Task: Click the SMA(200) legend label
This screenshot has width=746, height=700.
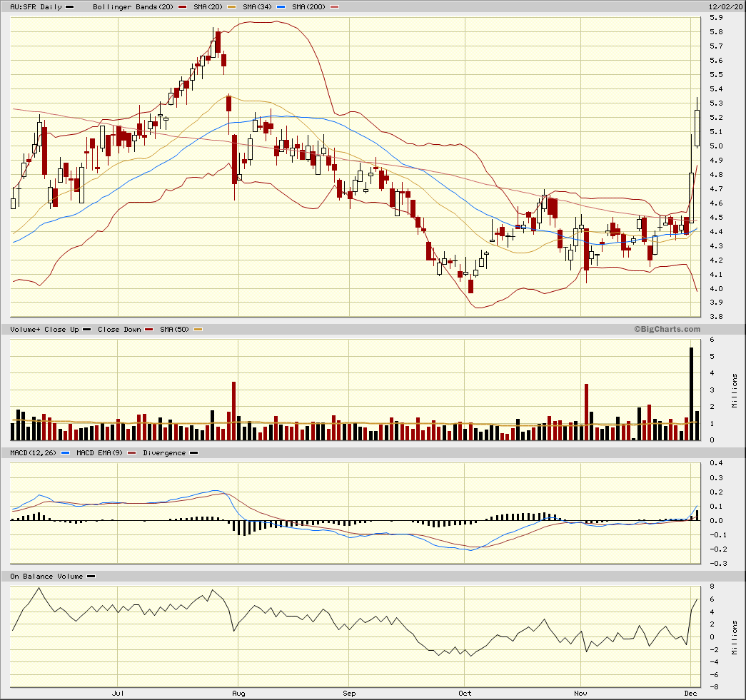Action: 309,7
